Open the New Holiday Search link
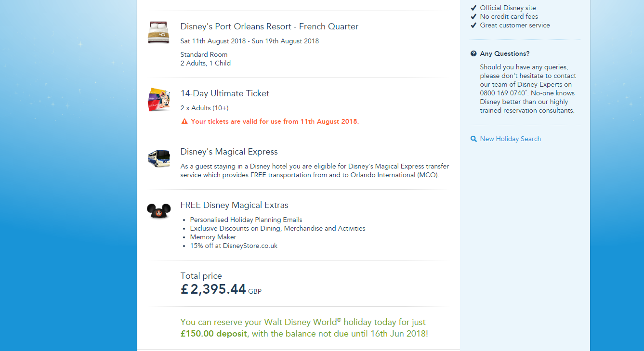Viewport: 644px width, 351px height. coord(510,139)
